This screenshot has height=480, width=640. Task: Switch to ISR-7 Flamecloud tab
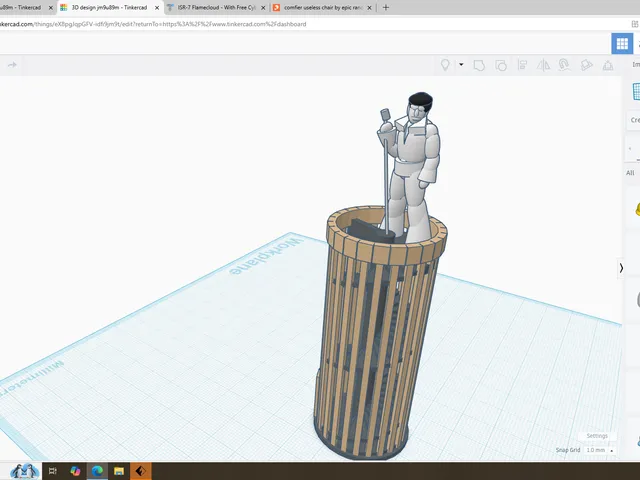[216, 7]
